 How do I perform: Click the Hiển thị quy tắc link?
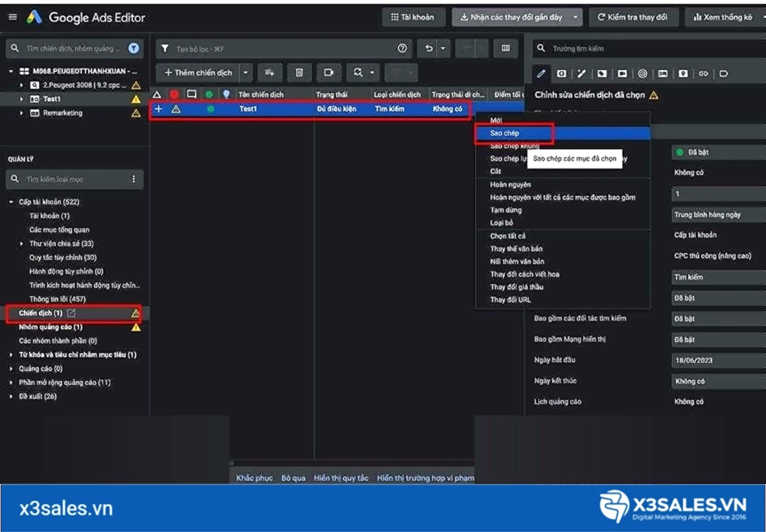click(341, 478)
